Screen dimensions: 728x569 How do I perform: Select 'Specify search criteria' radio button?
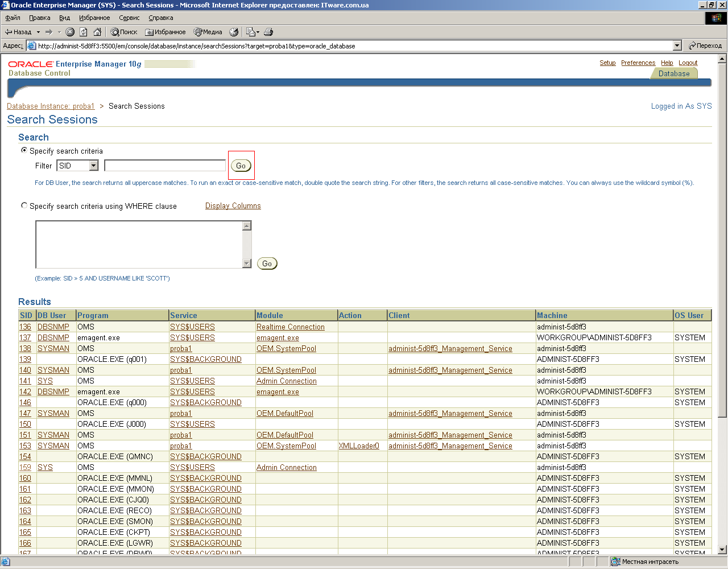tap(24, 150)
